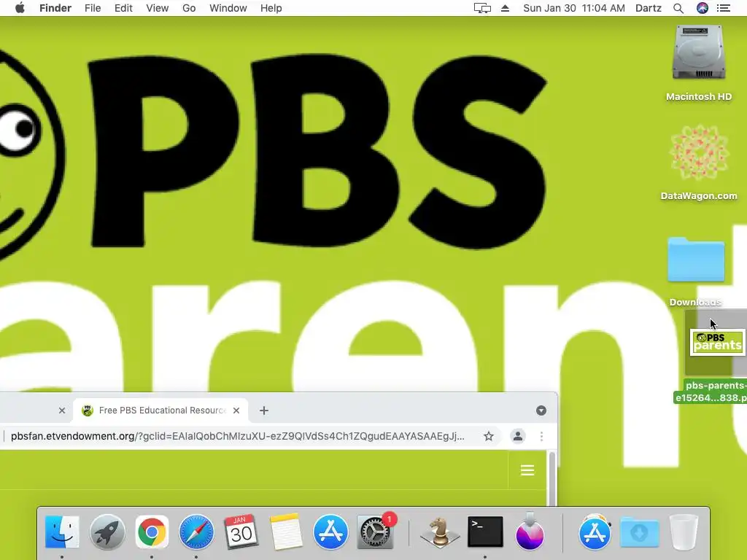Open the Go menu

click(x=189, y=8)
